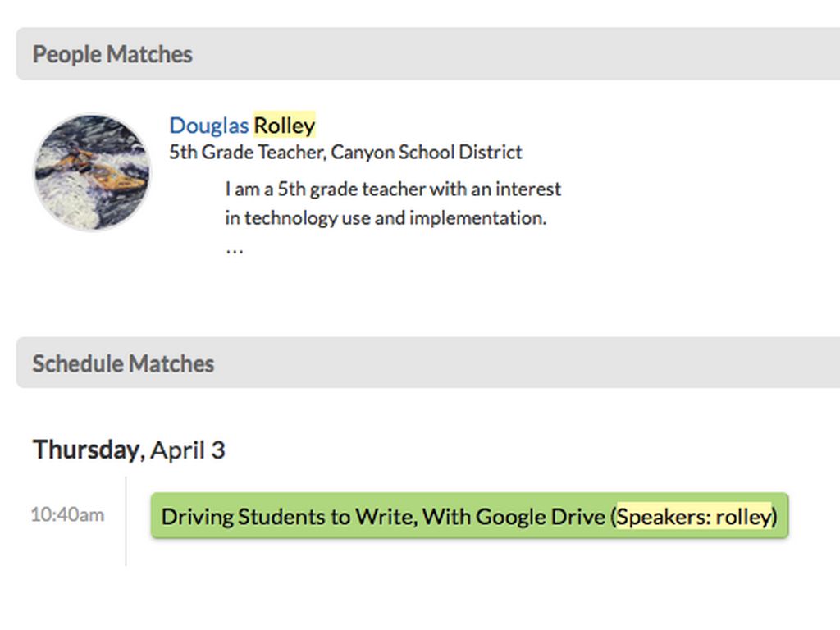Click the highlighted "Speakers: rolley" text

[694, 517]
